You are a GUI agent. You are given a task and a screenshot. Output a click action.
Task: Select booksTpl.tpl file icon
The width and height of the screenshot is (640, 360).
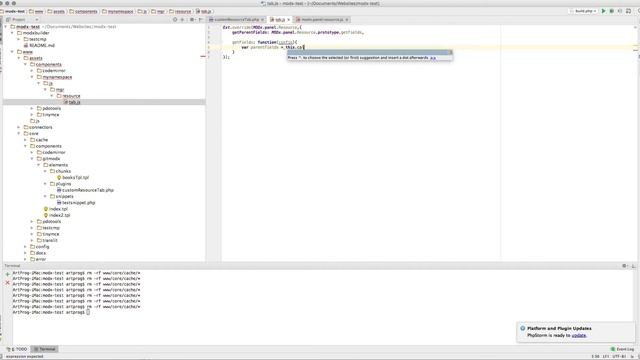pos(59,178)
